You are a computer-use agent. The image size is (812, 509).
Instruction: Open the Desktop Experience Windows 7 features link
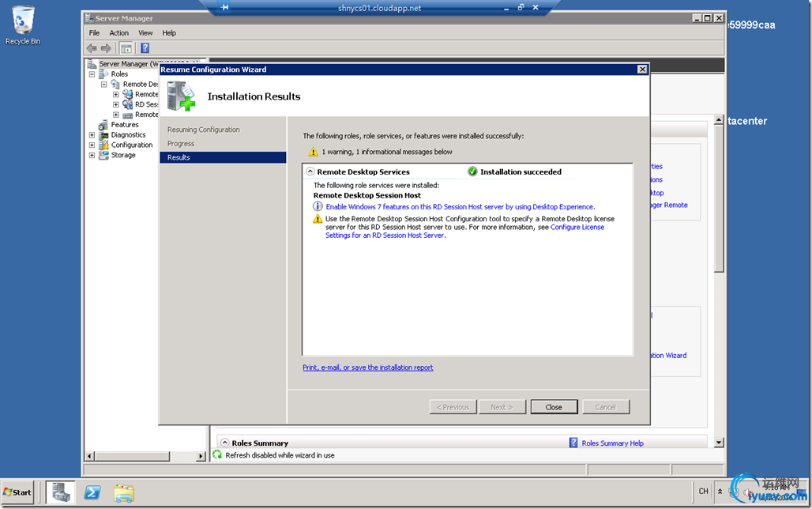pos(461,207)
